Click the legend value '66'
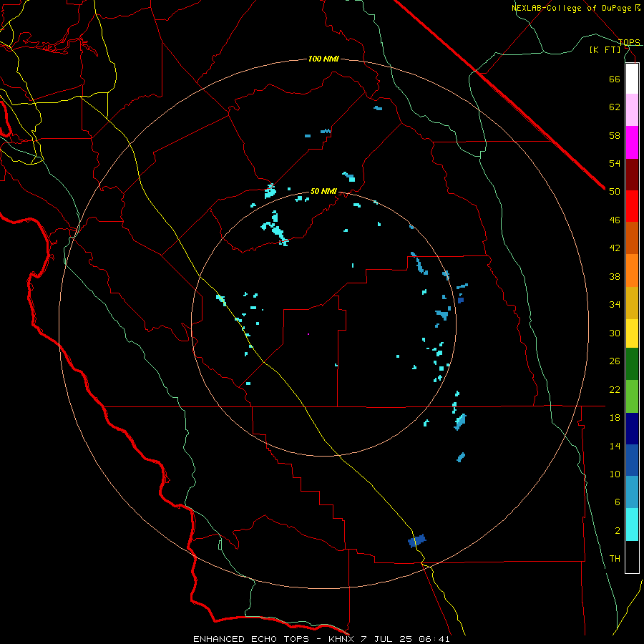 [615, 79]
